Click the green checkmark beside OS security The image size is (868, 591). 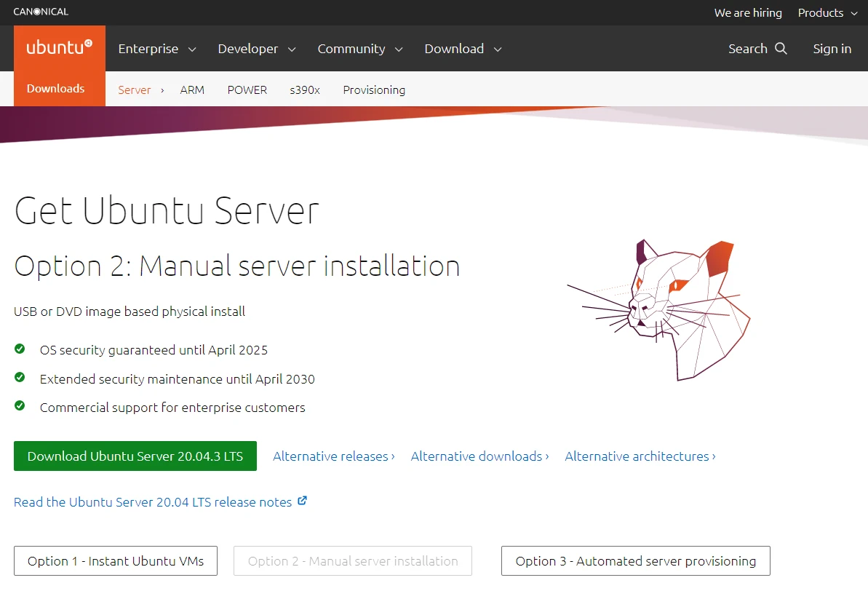point(20,349)
